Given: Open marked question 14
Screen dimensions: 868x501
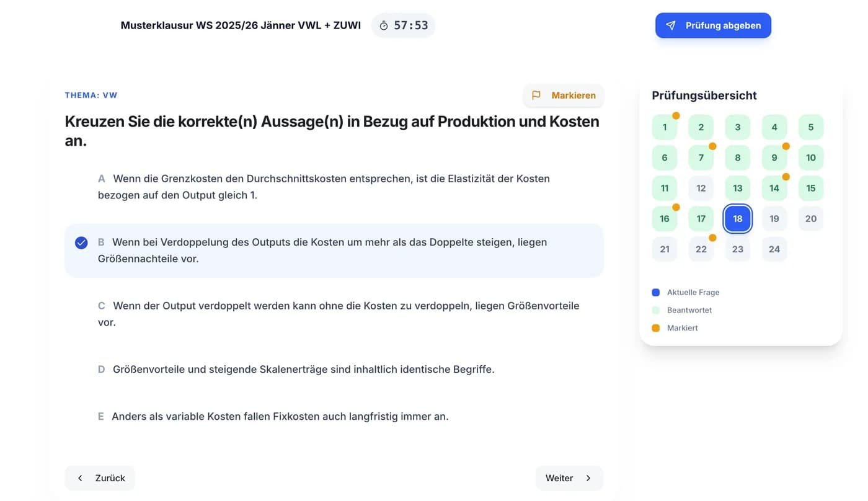Looking at the screenshot, I should click(774, 188).
